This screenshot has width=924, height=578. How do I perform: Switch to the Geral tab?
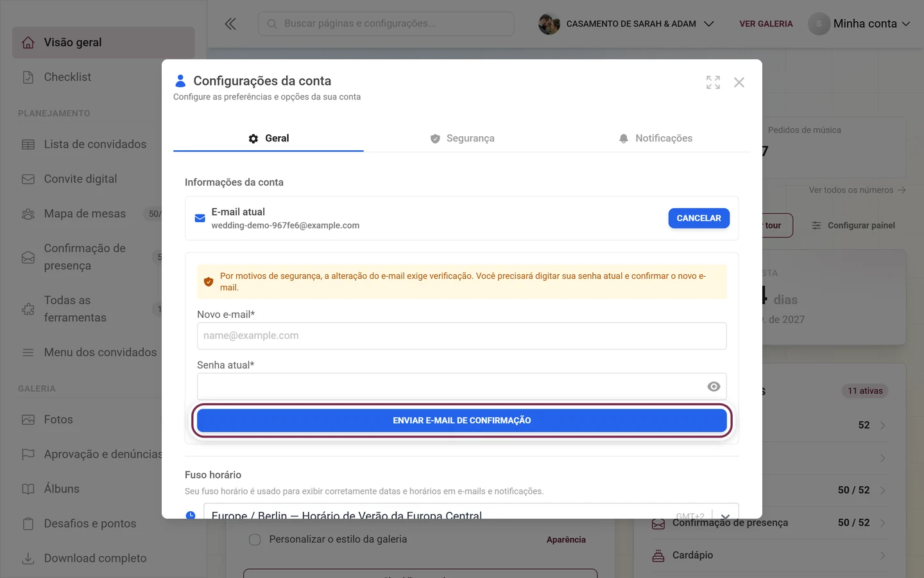[268, 139]
